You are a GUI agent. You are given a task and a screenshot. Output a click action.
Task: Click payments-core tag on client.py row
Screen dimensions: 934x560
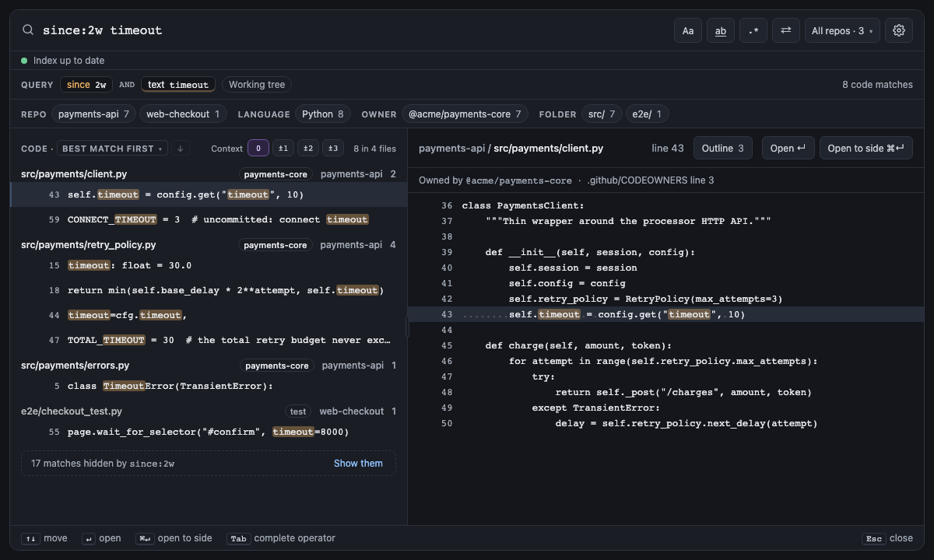tap(276, 175)
